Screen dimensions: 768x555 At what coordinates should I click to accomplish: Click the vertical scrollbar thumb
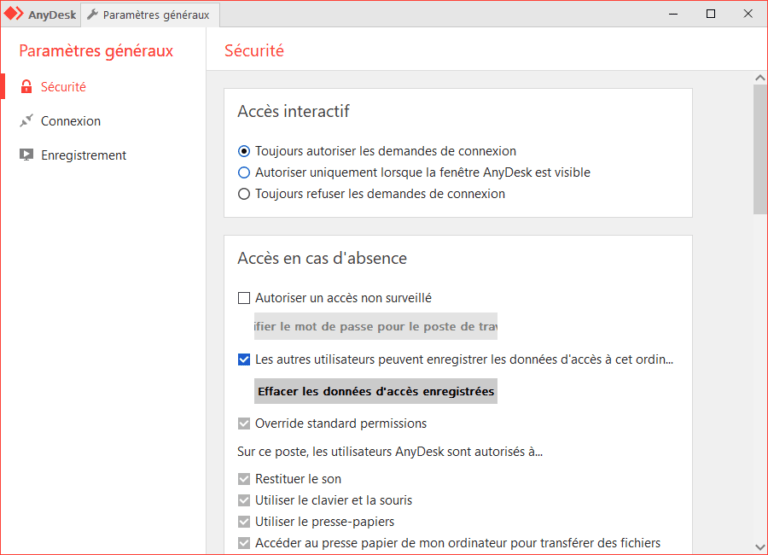pyautogui.click(x=760, y=150)
